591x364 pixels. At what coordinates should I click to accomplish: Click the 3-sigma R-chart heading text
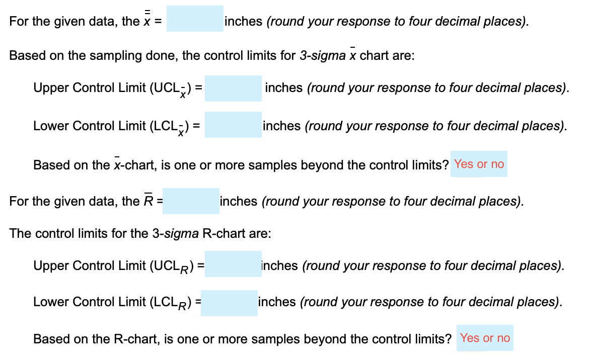tap(138, 233)
